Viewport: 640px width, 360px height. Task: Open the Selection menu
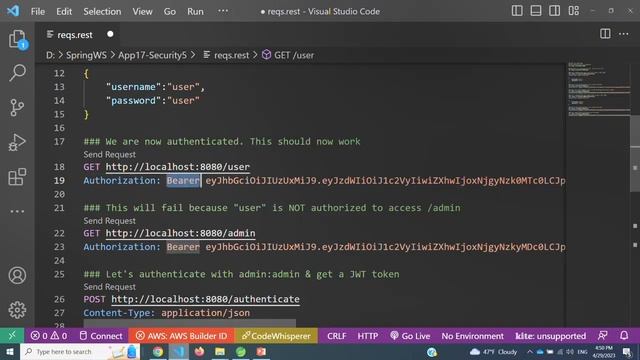(x=102, y=11)
